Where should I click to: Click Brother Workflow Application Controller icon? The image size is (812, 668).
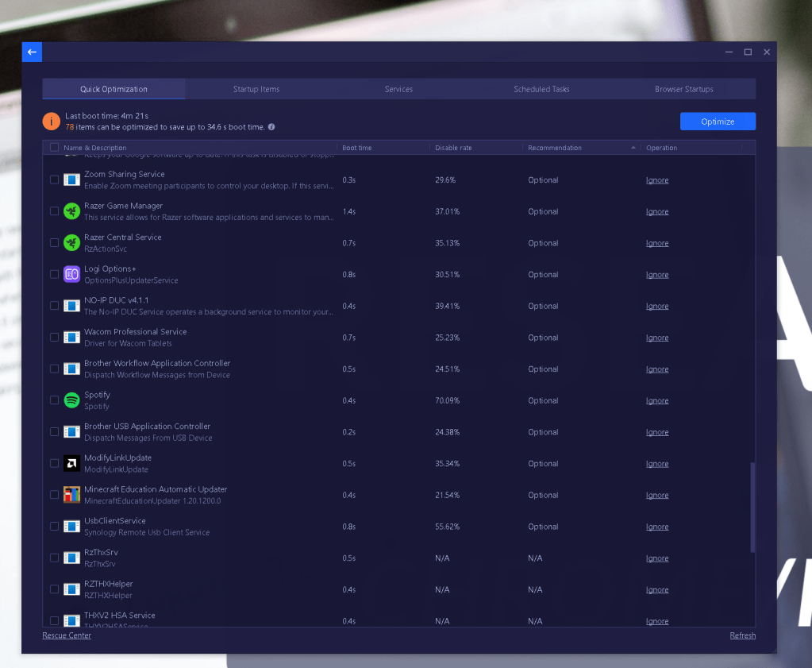(71, 369)
